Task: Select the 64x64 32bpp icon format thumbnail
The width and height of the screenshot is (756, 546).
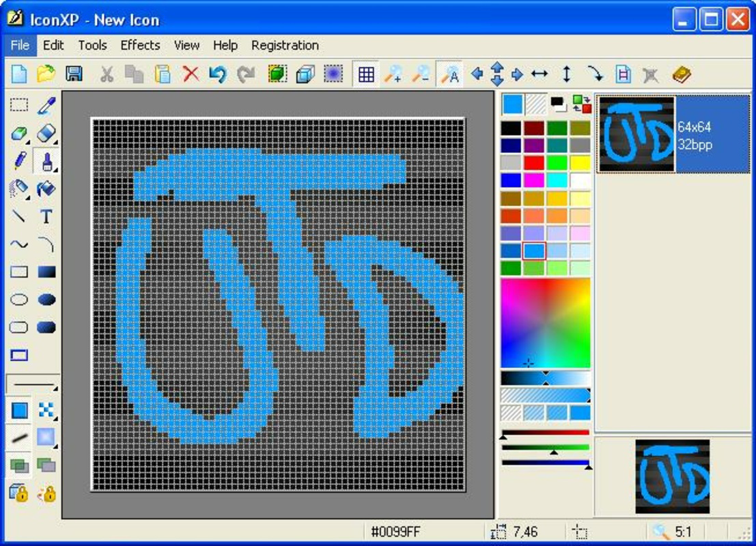Action: [673, 134]
